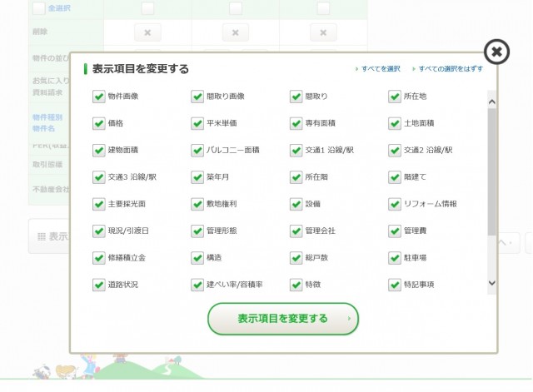Toggle 敷地権利 checkbox
The width and height of the screenshot is (533, 392).
pos(197,204)
